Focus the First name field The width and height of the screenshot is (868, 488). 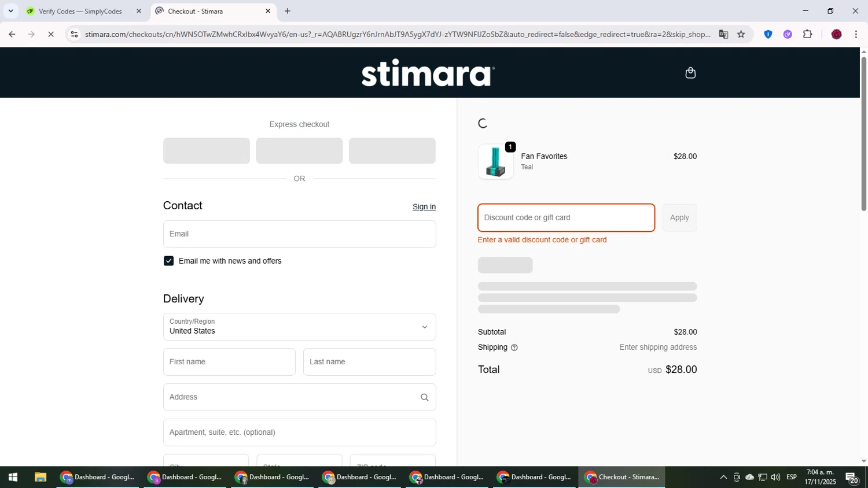229,362
